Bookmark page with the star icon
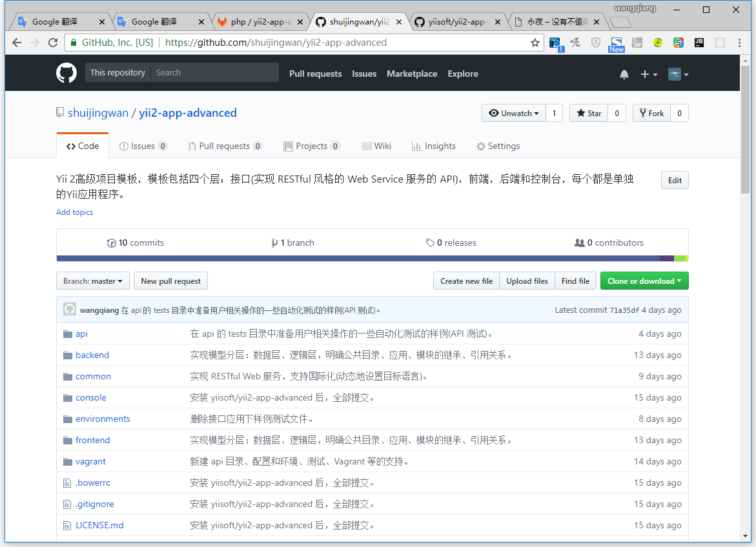The height and width of the screenshot is (547, 756). pos(535,43)
